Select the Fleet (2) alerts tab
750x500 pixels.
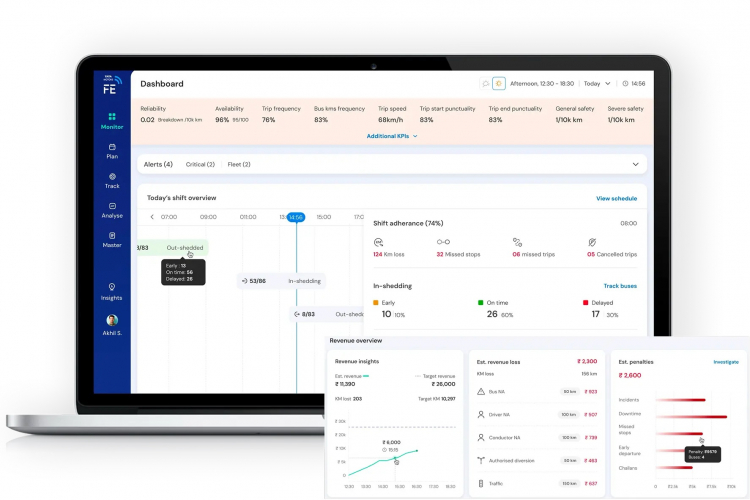(239, 164)
